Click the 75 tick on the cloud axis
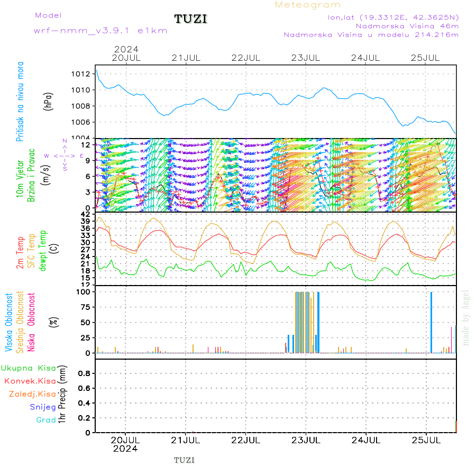This screenshot has height=476, width=476. click(x=86, y=307)
